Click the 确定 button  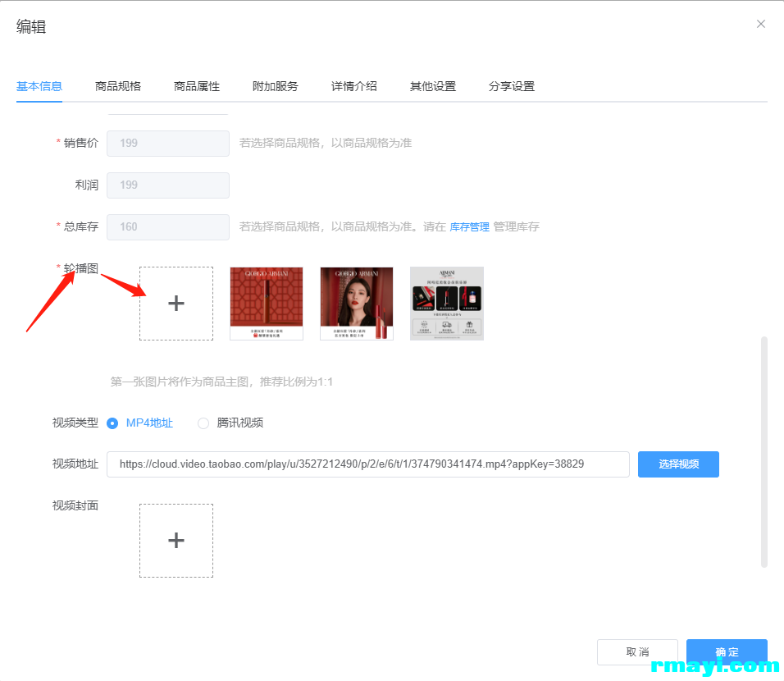click(x=727, y=652)
